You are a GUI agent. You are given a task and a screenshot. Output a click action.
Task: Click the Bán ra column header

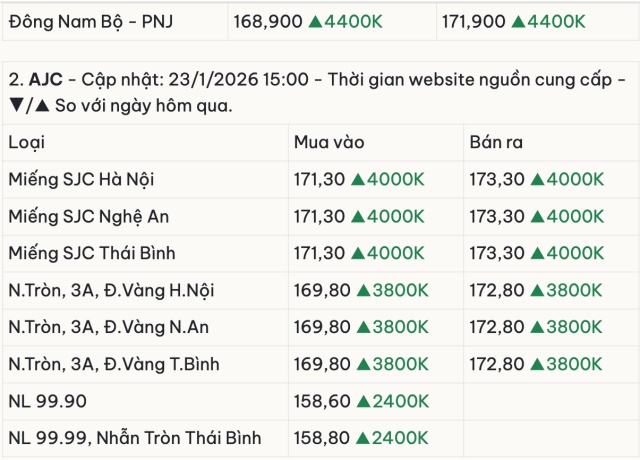496,143
